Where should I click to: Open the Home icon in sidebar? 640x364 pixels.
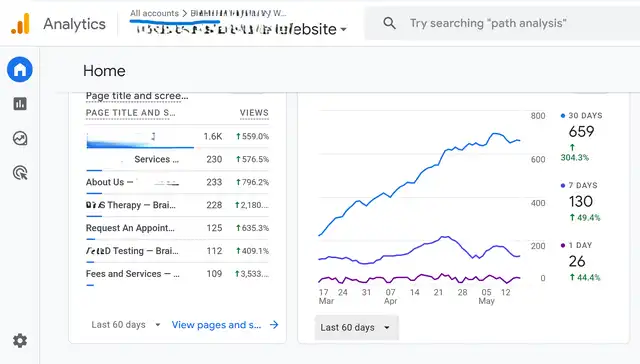[20, 69]
